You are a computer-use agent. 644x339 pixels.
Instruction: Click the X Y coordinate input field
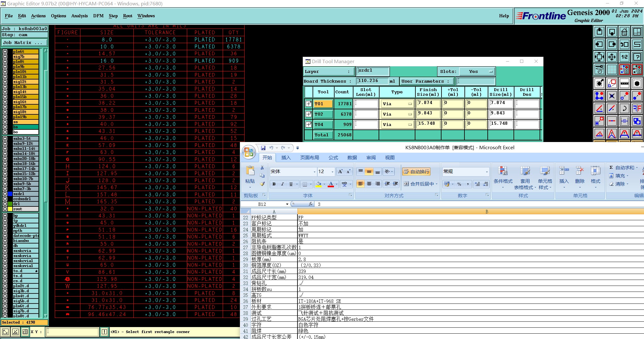72,331
